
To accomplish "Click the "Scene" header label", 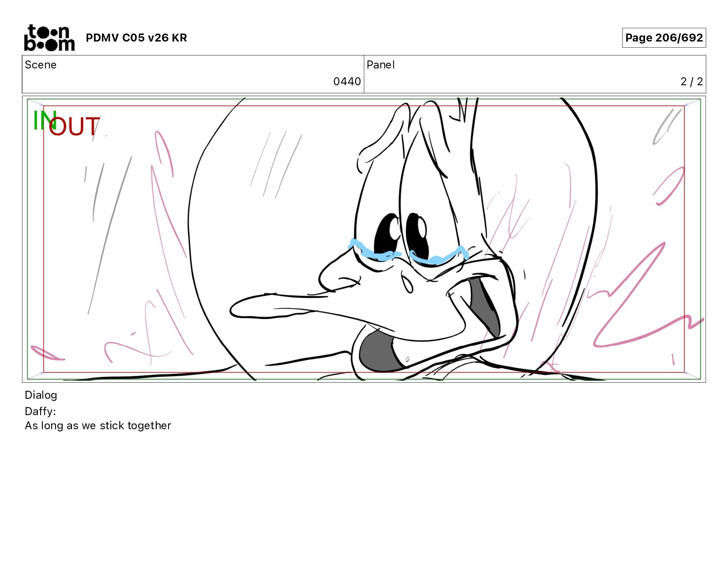I will click(x=41, y=65).
